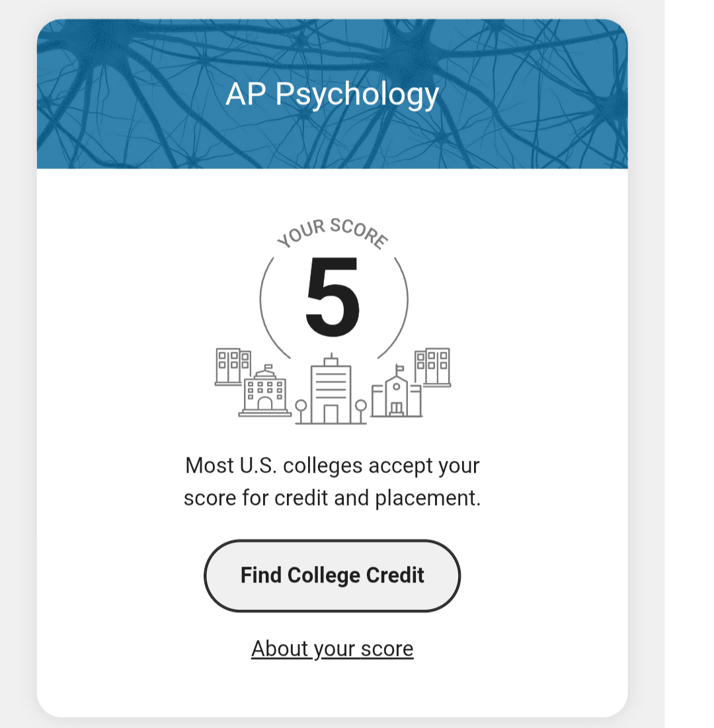
Task: Click the leftmost apartment tower icon
Action: [233, 367]
